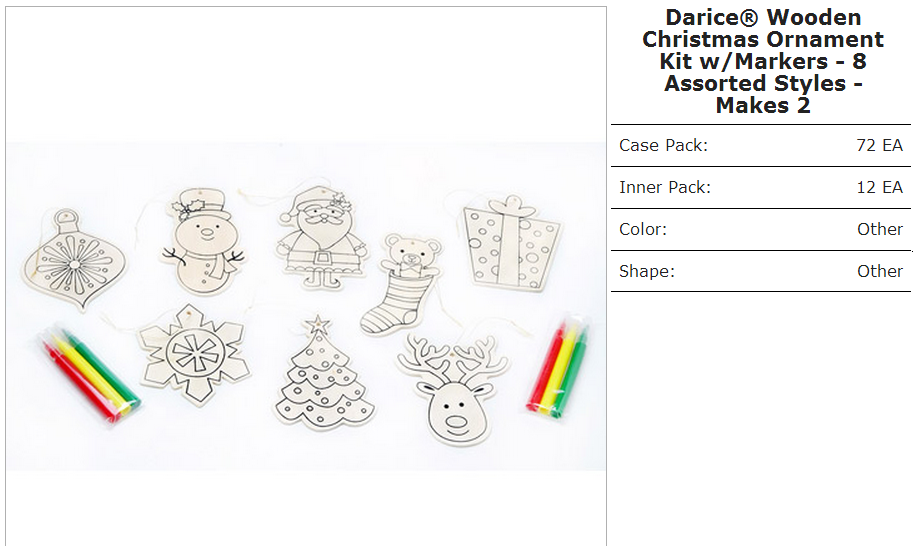Click the Shape label row
Viewport: 917px width, 546px height.
coord(761,271)
